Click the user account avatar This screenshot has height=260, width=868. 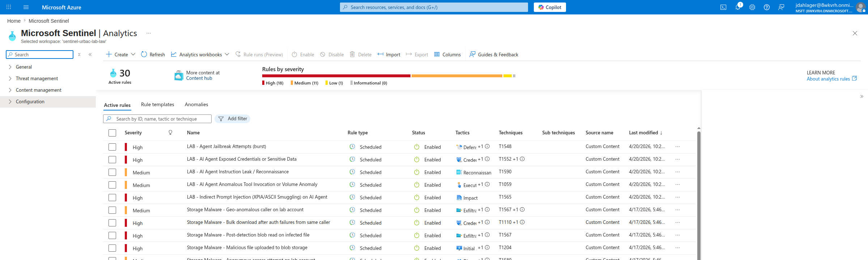point(861,7)
